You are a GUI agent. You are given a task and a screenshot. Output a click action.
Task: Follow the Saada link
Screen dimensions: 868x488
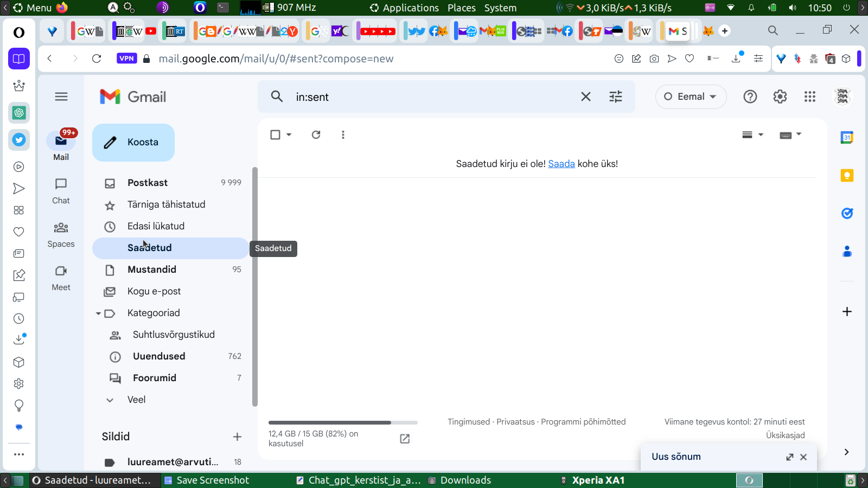click(561, 164)
